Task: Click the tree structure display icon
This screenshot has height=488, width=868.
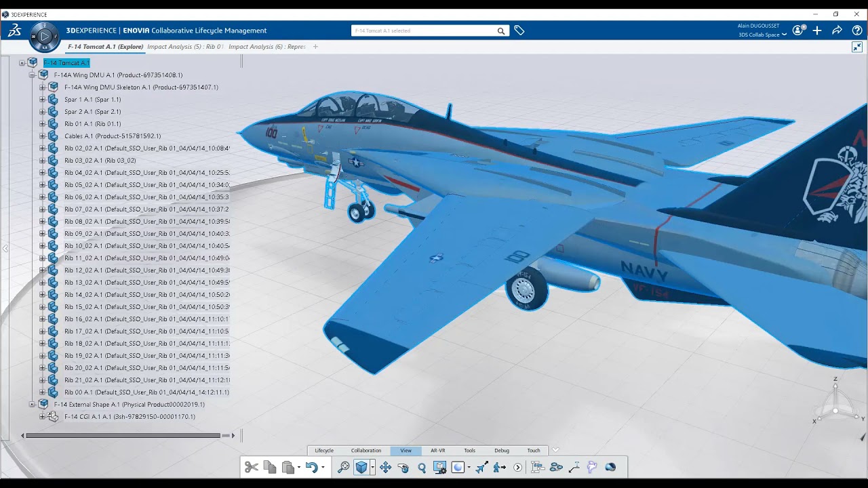Action: point(538,467)
